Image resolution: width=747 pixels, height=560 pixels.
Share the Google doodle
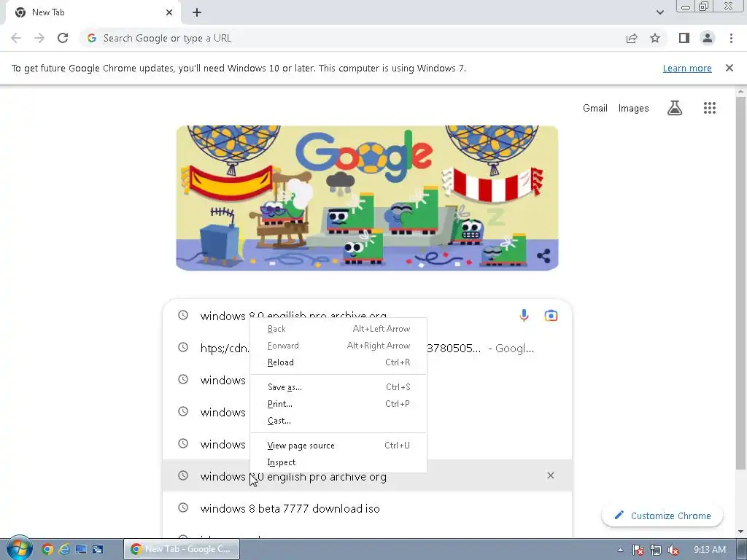pos(543,256)
